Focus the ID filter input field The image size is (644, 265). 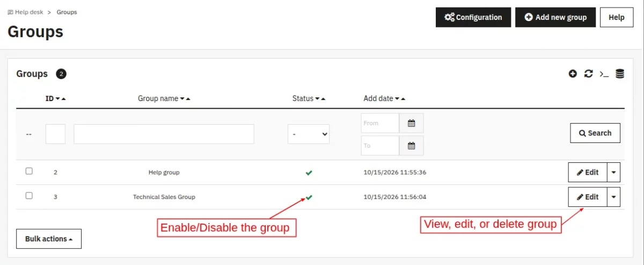pyautogui.click(x=55, y=134)
